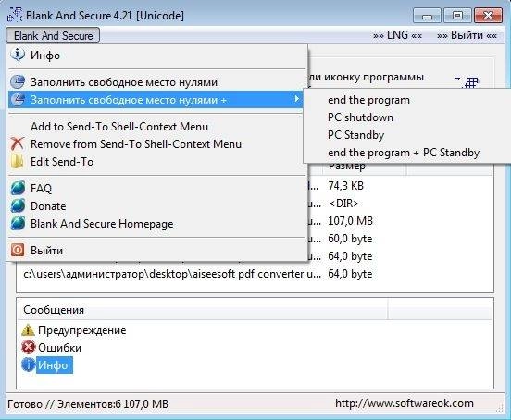
Task: Select the 60,0 byte size cell
Action: click(350, 239)
